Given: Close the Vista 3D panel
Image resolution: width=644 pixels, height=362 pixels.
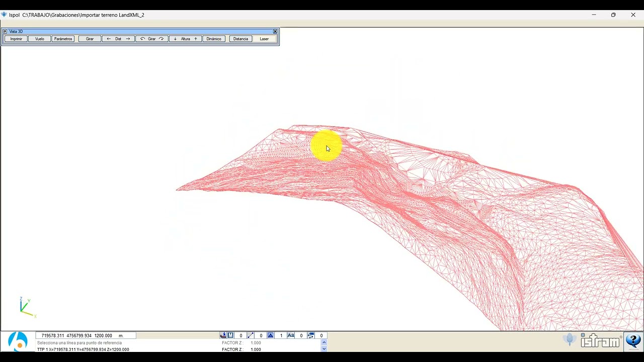Looking at the screenshot, I should click(275, 31).
